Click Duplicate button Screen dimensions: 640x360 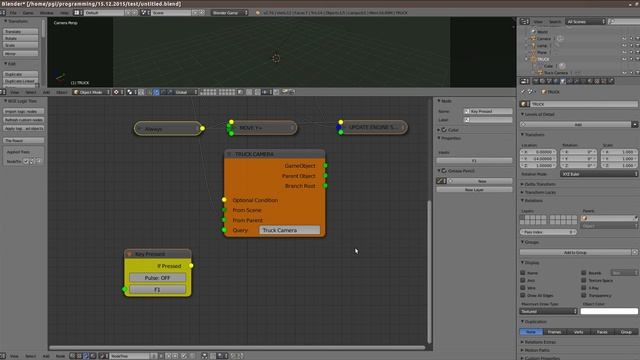pyautogui.click(x=21, y=74)
